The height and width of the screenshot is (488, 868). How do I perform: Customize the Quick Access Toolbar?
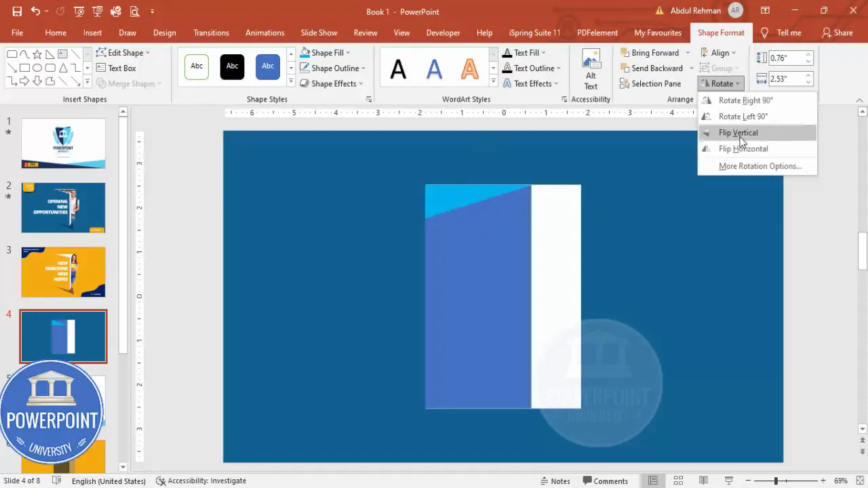pos(152,12)
